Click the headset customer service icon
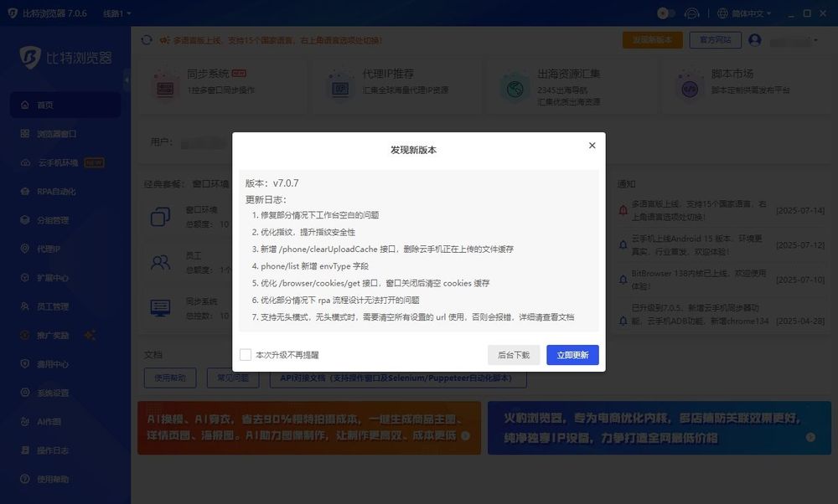 [691, 13]
